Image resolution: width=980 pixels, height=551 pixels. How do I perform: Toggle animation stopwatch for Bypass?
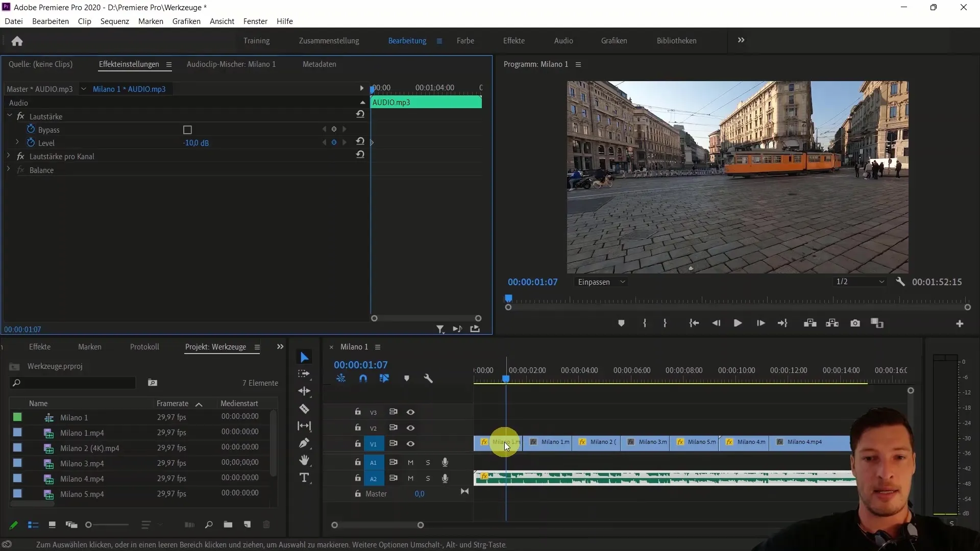pyautogui.click(x=31, y=129)
